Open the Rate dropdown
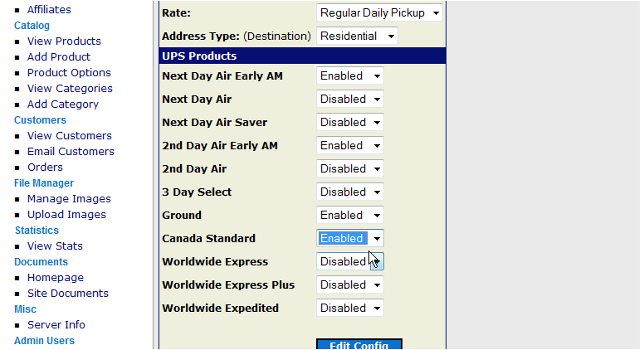 coord(379,12)
